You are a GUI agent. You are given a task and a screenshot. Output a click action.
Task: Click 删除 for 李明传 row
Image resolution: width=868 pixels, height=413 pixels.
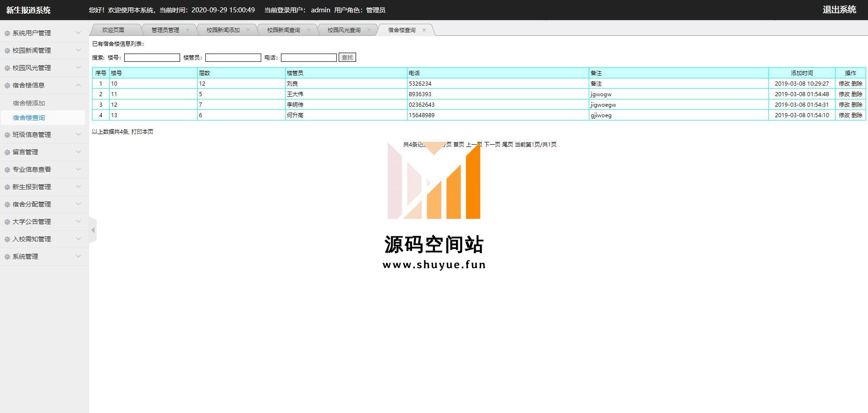pos(857,104)
